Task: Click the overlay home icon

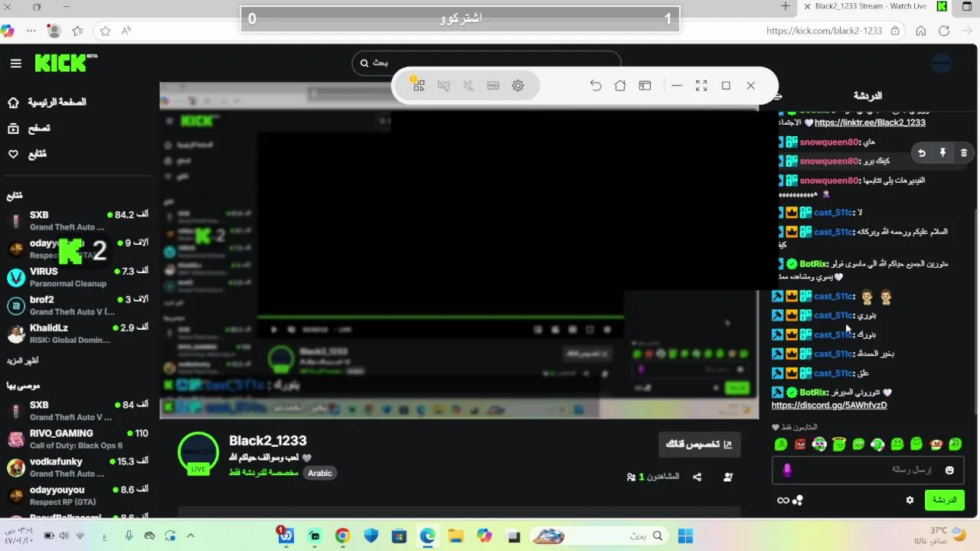Action: pyautogui.click(x=620, y=86)
